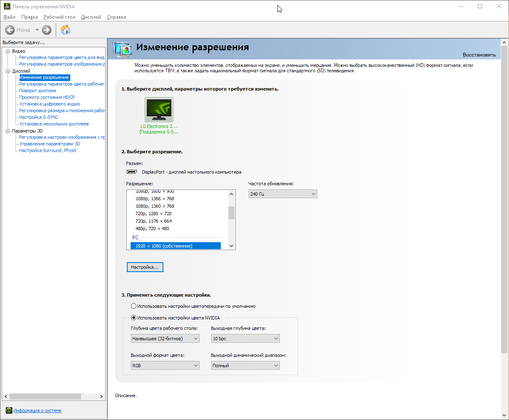Click the Home icon in toolbar

click(x=65, y=30)
